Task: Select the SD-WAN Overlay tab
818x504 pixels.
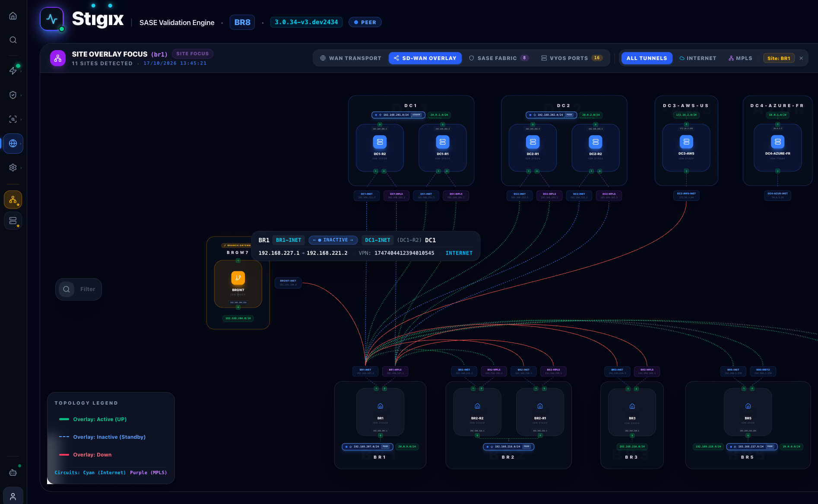Action: [x=425, y=58]
